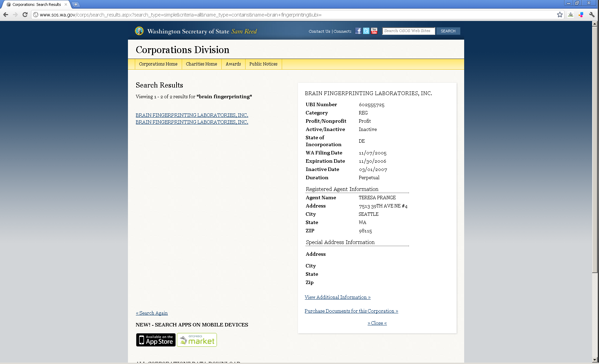The height and width of the screenshot is (364, 599).
Task: Select the UBI number 602555725
Action: (x=371, y=105)
